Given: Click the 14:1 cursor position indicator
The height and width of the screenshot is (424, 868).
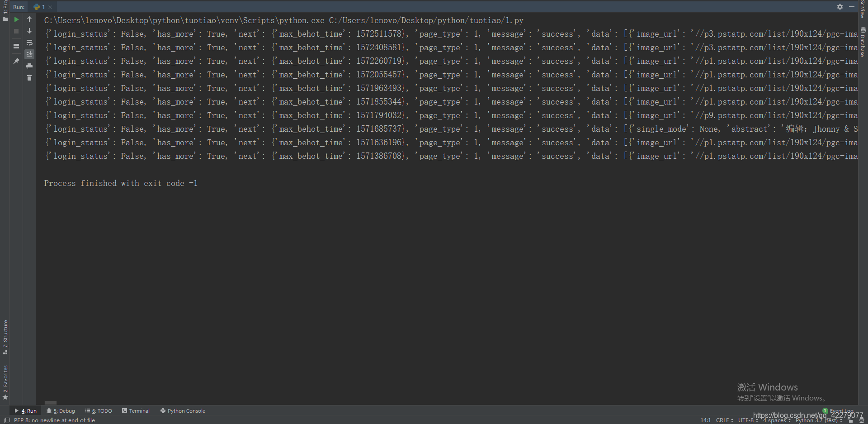Looking at the screenshot, I should (x=705, y=420).
